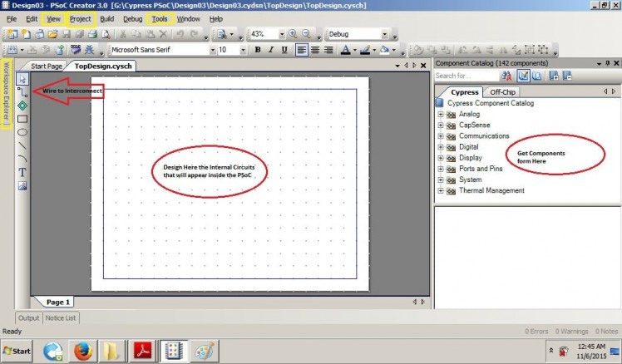622x364 pixels.
Task: Open Paint from the taskbar
Action: [x=205, y=351]
